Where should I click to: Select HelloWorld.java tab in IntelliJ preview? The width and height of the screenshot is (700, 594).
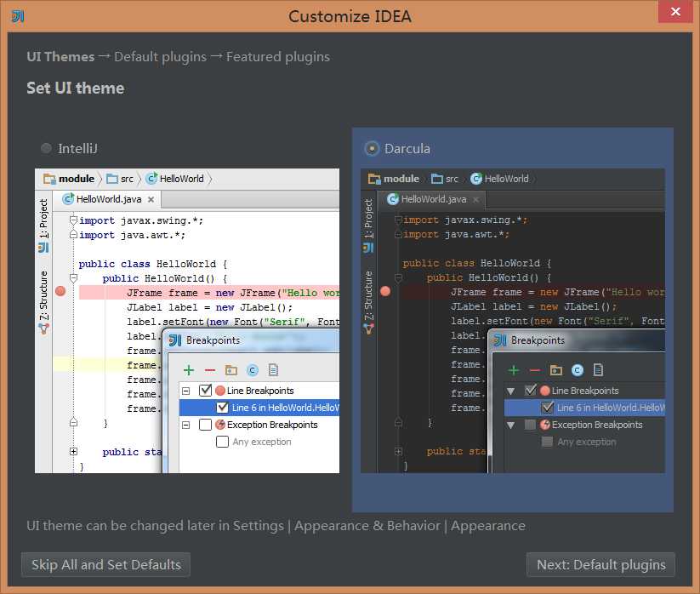pos(109,199)
